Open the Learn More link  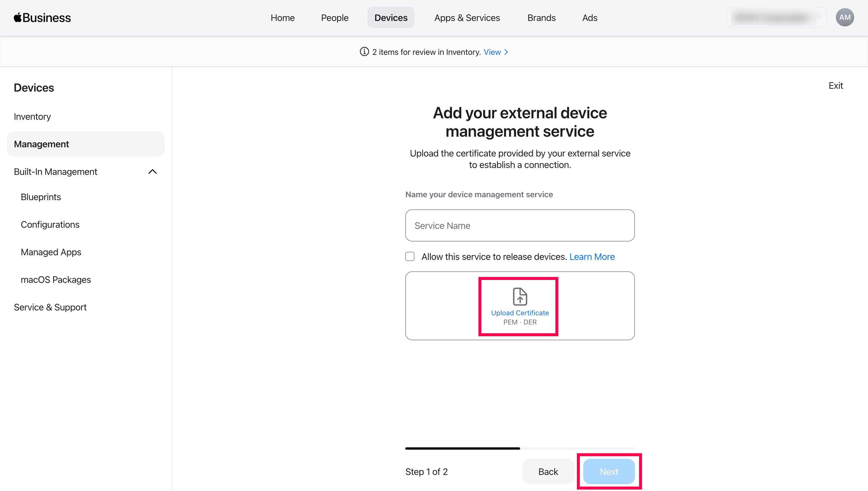pos(592,256)
